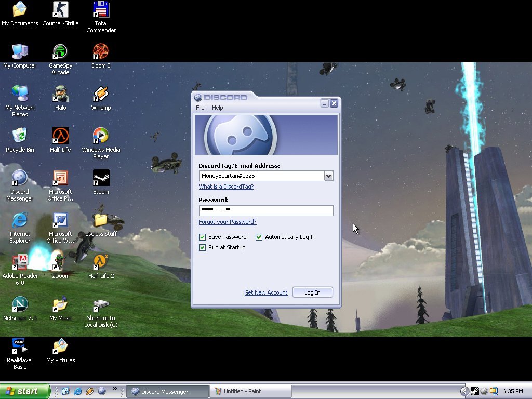
Task: Close the Discord login window
Action: [x=334, y=103]
